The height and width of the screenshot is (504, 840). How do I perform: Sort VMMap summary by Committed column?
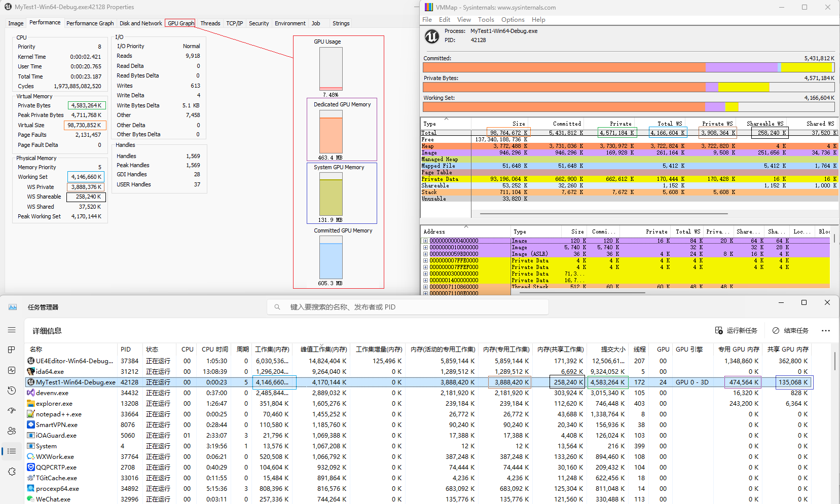(x=567, y=124)
